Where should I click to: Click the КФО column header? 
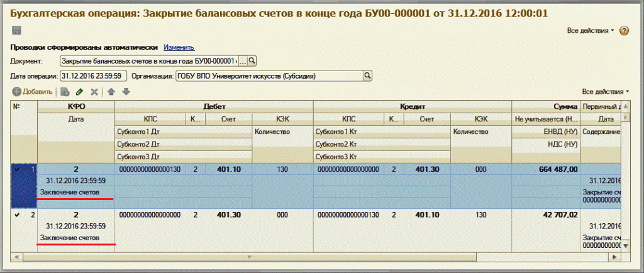pyautogui.click(x=76, y=107)
